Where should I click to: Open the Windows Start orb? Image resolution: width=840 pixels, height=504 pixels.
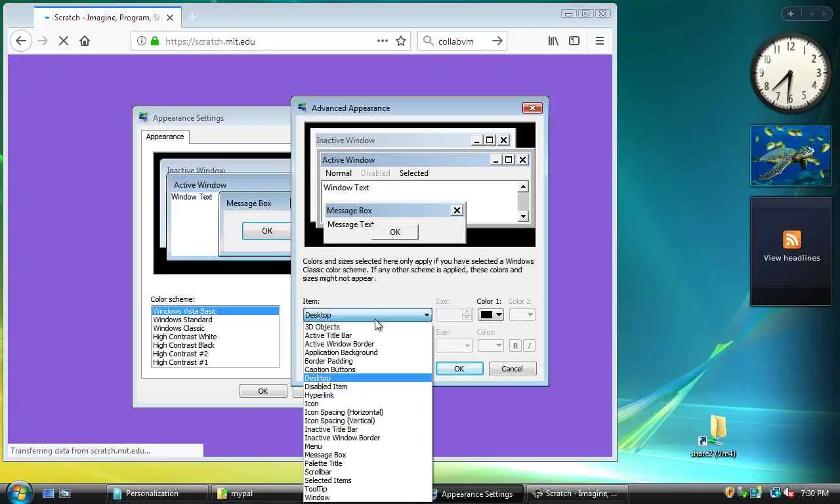pos(18,492)
